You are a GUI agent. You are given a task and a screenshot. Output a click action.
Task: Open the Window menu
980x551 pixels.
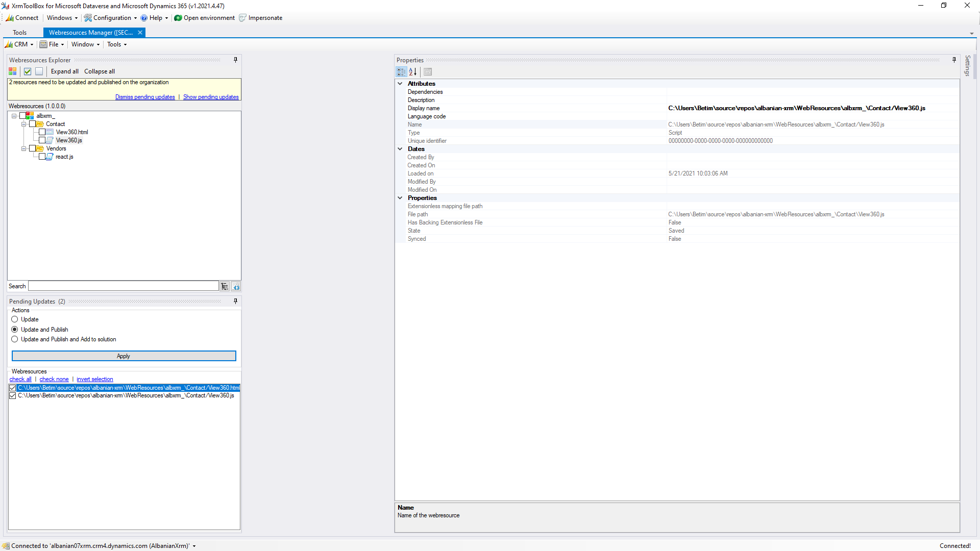[85, 44]
